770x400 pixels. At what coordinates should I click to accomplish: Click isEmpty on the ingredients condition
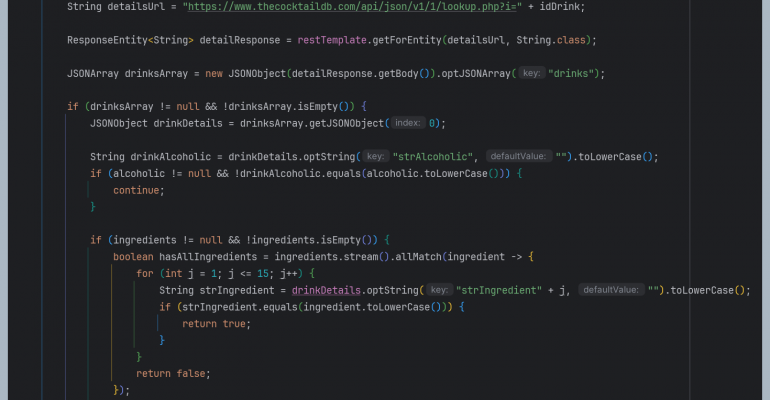[x=340, y=240]
